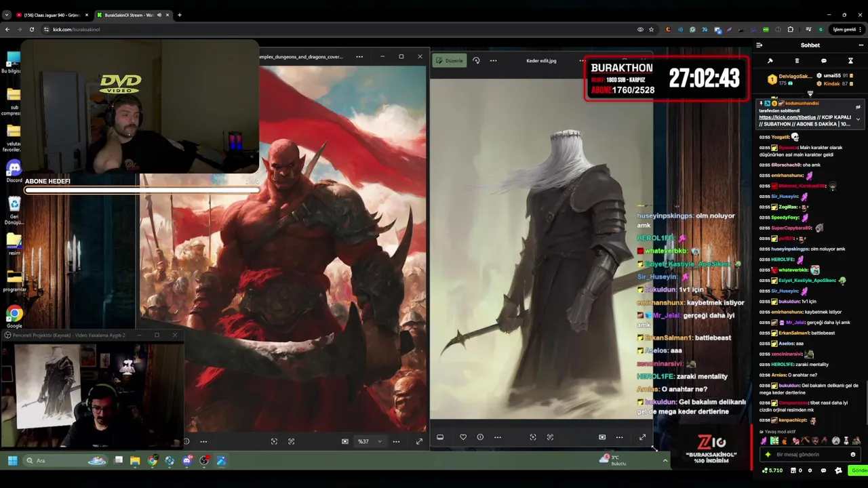Open Windows Start menu
Viewport: 868px width, 488px height.
click(12, 461)
